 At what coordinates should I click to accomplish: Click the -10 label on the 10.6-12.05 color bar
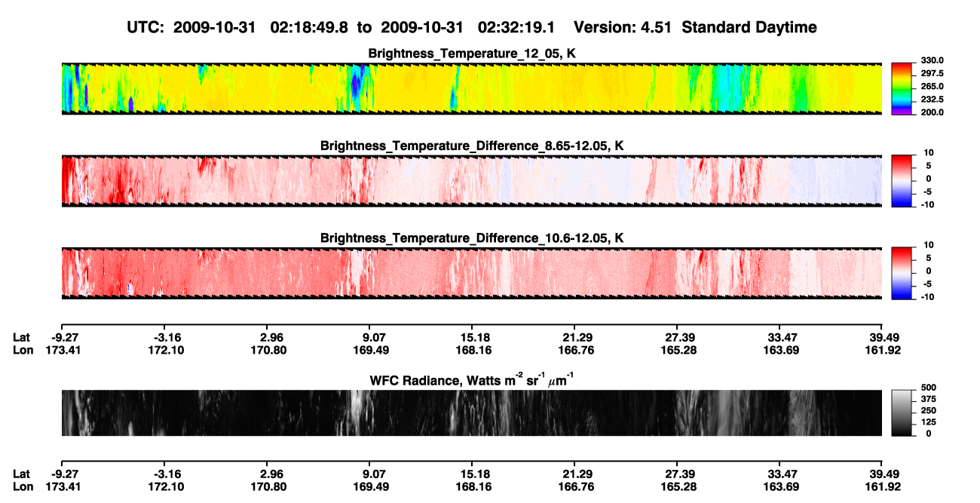click(929, 296)
